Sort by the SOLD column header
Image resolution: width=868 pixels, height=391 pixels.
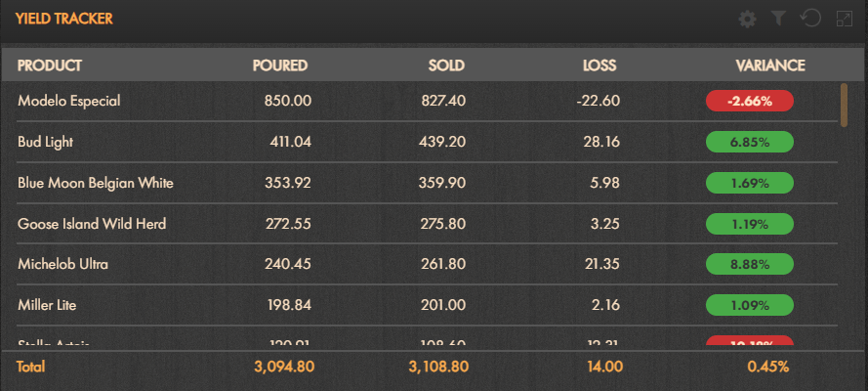[446, 65]
